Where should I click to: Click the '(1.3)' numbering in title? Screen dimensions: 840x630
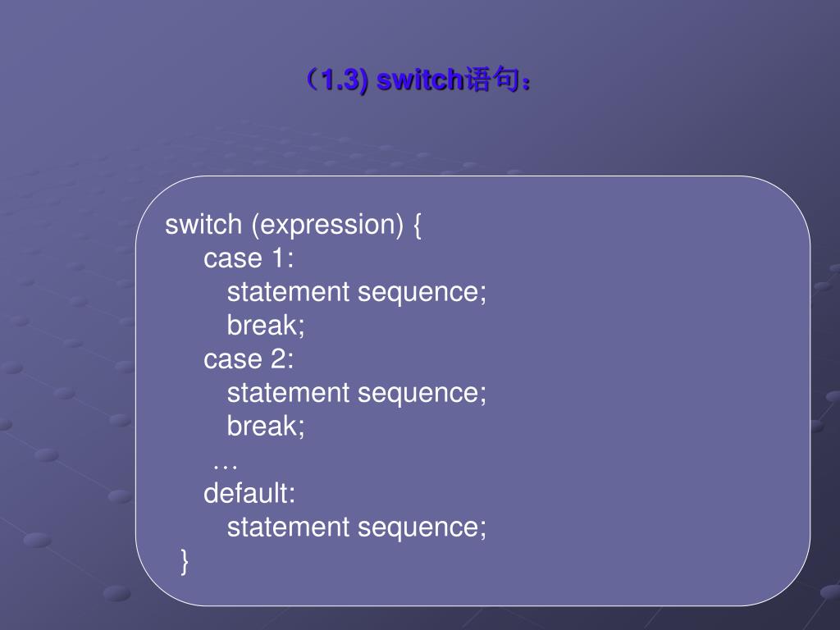tap(336, 80)
